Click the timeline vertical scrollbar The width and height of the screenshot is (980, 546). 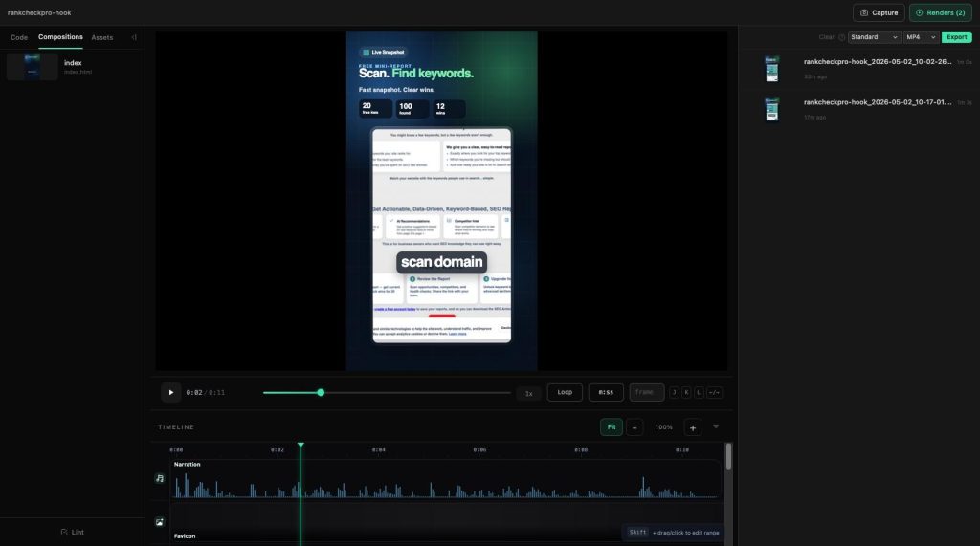tap(728, 457)
